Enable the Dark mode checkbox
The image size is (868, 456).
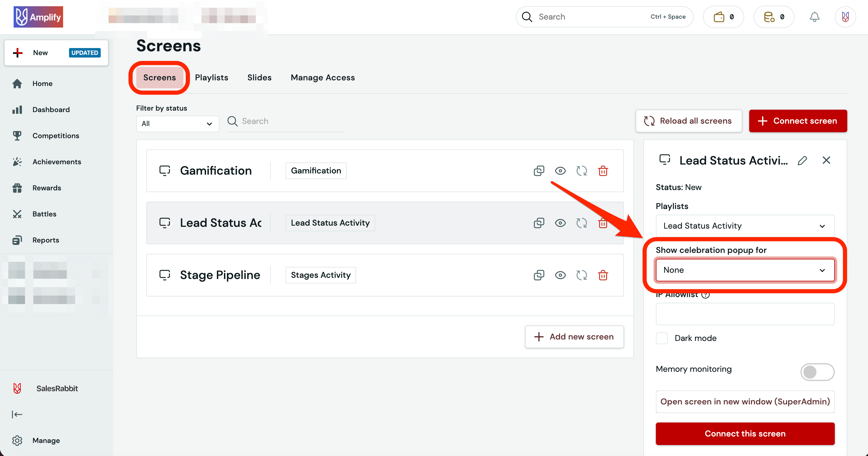(662, 338)
